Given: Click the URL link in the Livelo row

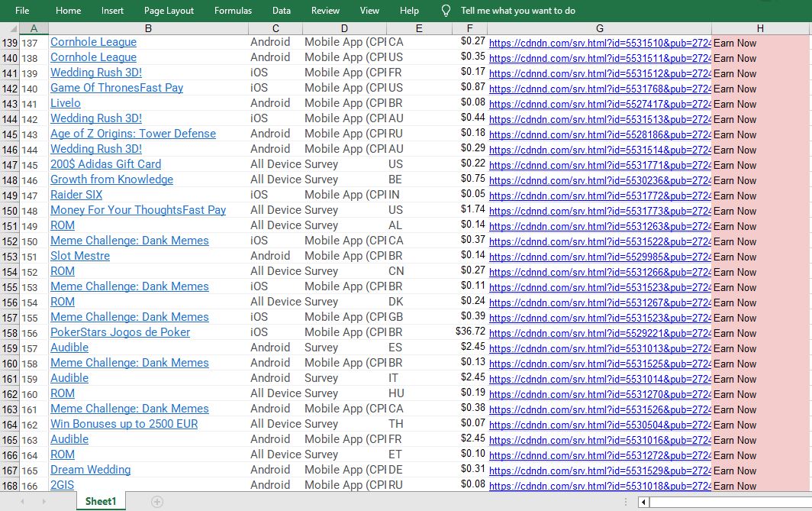Looking at the screenshot, I should click(599, 104).
